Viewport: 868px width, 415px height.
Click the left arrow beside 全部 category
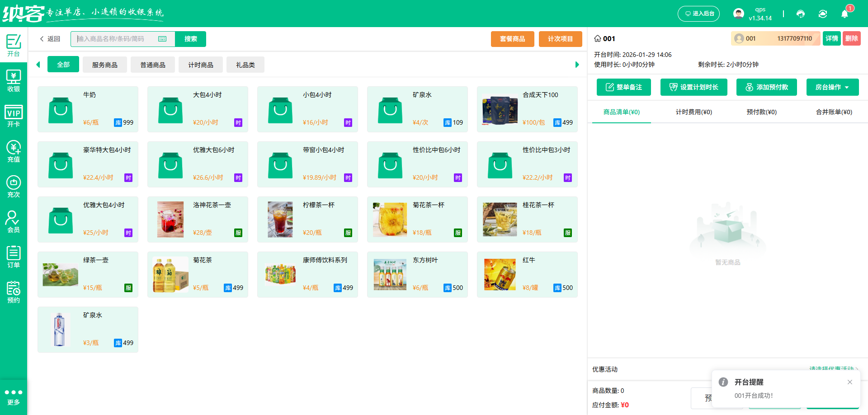pos(38,64)
